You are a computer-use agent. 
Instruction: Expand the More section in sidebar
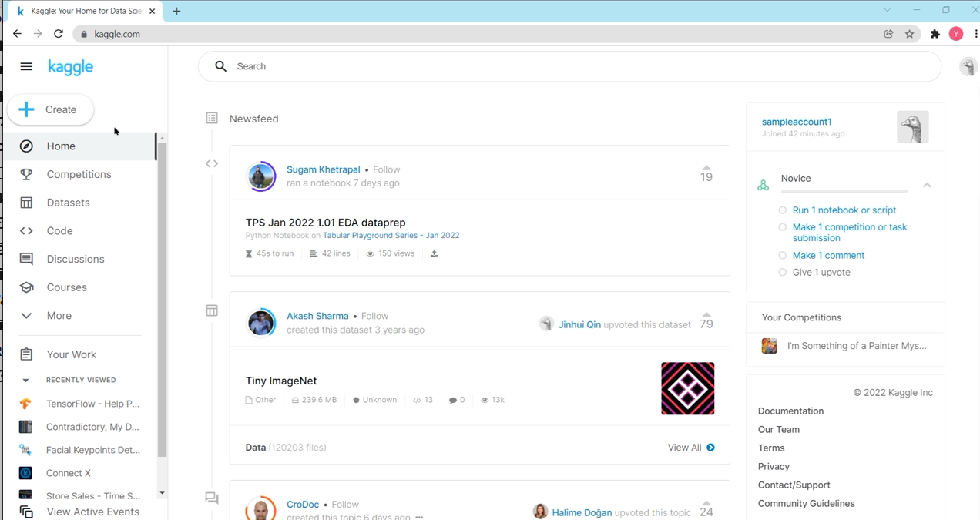click(x=26, y=316)
